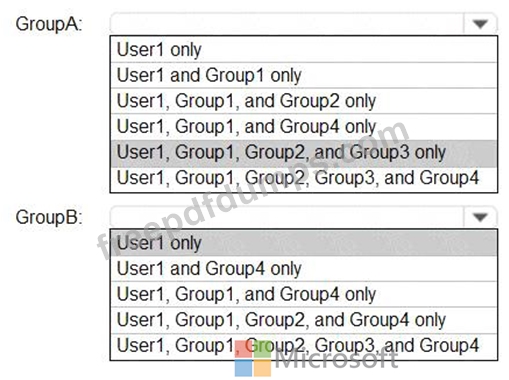Screen dimensions: 509x380
Task: Choose highlighted 'User1, Group1, Group2, and Group3 only'
Action: [x=304, y=153]
